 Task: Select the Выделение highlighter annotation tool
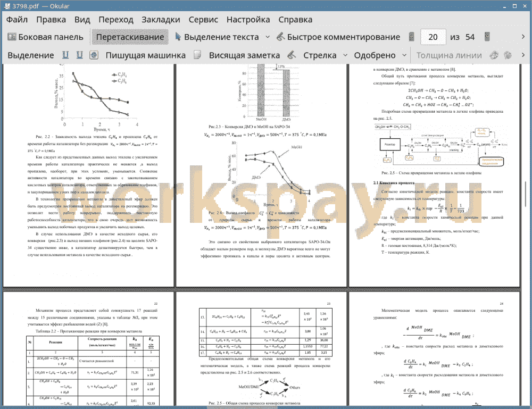(x=30, y=55)
